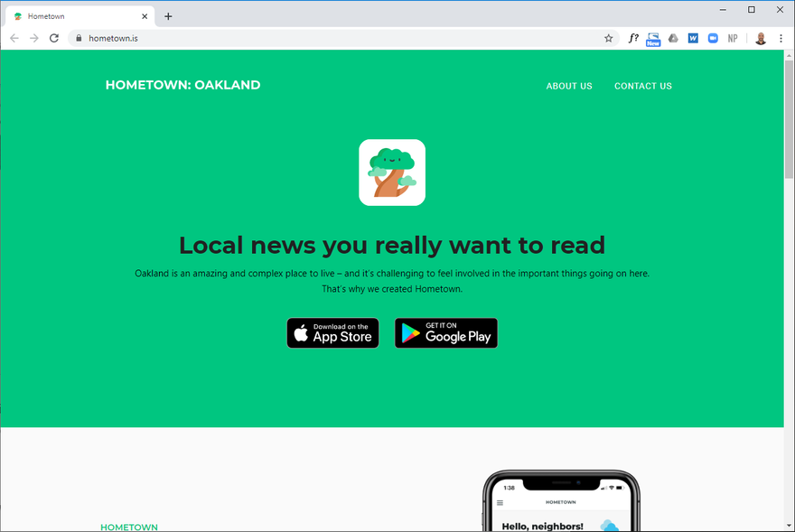Open the Google Drive extension icon

[x=673, y=38]
